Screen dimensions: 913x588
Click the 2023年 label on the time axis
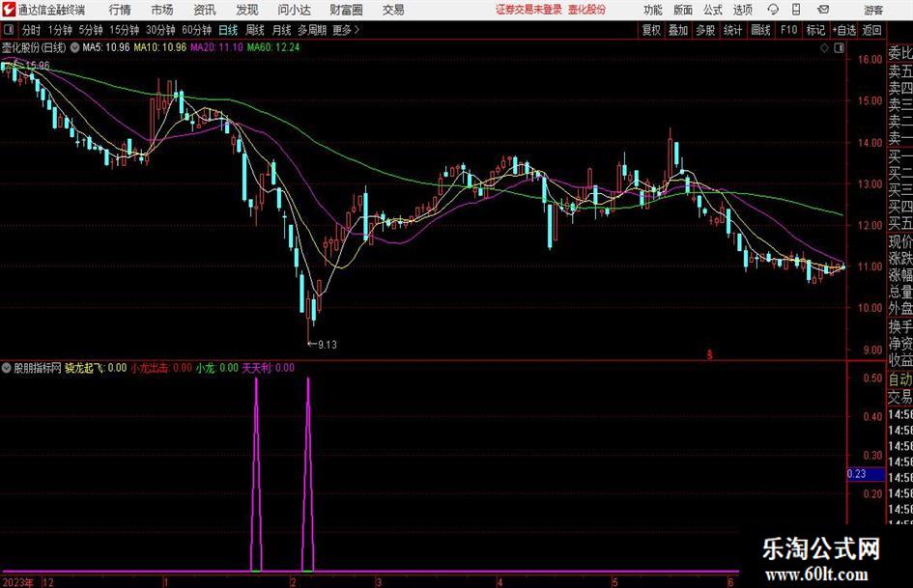pyautogui.click(x=18, y=583)
